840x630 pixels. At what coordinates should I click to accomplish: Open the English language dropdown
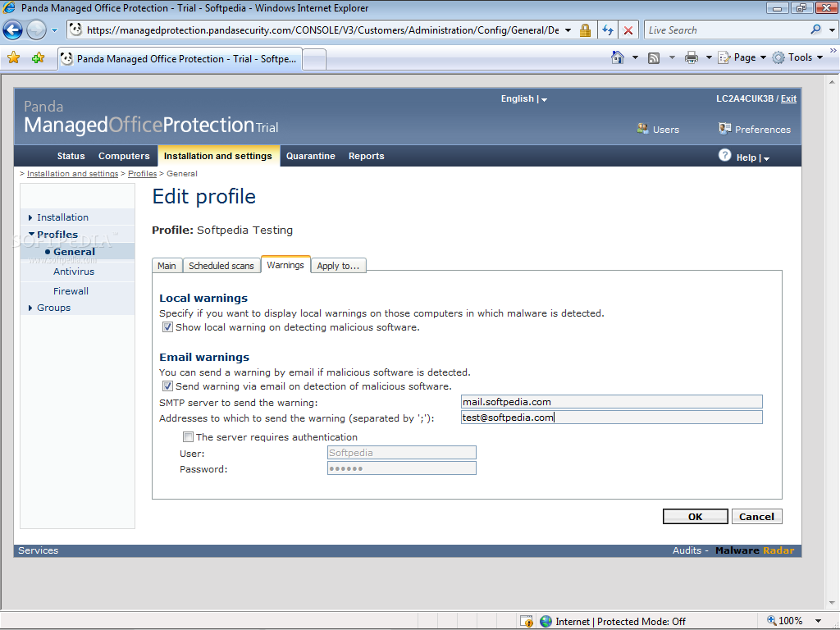pos(524,99)
